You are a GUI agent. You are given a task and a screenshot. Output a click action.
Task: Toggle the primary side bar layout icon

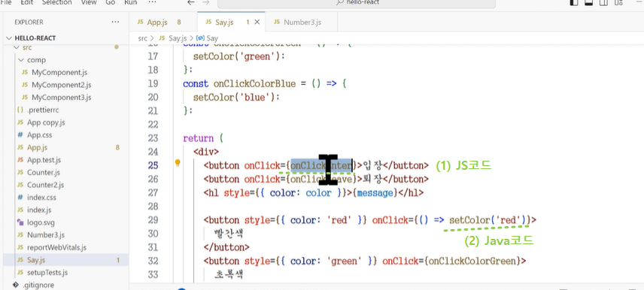574,2
